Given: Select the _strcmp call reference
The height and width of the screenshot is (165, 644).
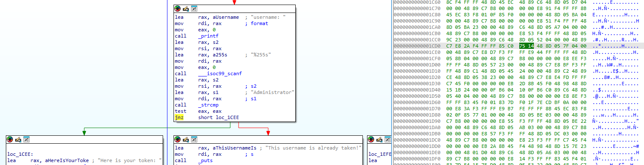Looking at the screenshot, I should pyautogui.click(x=209, y=105).
